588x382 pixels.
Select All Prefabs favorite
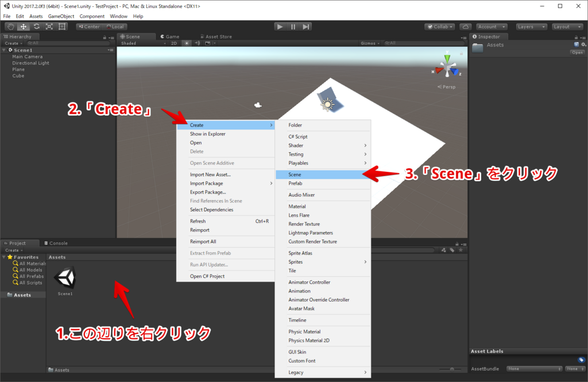pos(28,276)
